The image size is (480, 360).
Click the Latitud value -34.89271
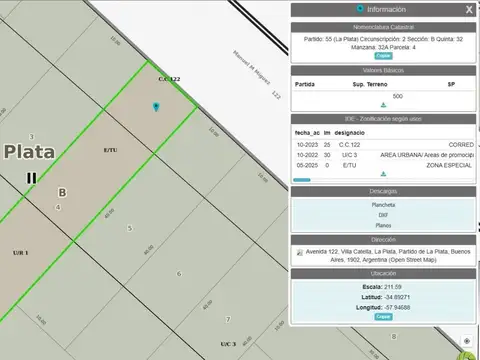[397, 297]
